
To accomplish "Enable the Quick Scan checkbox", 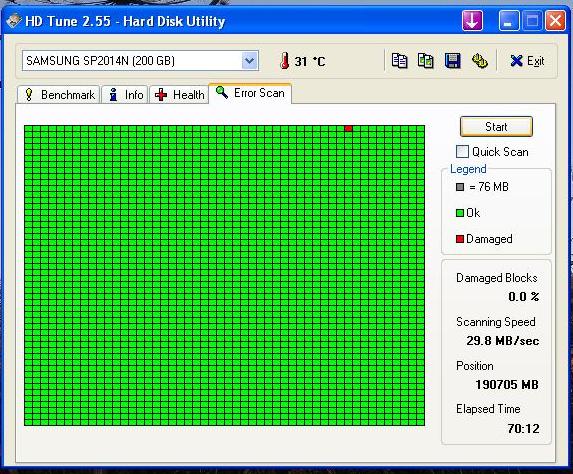I will [x=462, y=151].
